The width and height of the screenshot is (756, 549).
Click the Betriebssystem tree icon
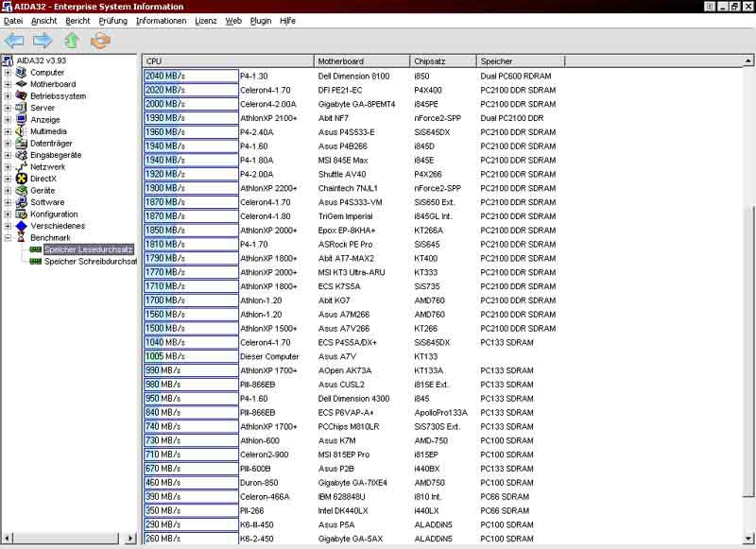point(21,96)
